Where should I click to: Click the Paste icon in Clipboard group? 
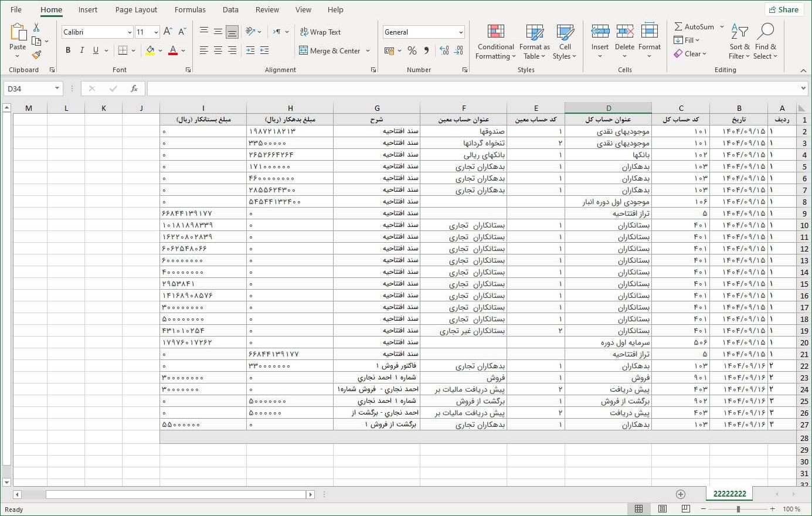click(18, 33)
